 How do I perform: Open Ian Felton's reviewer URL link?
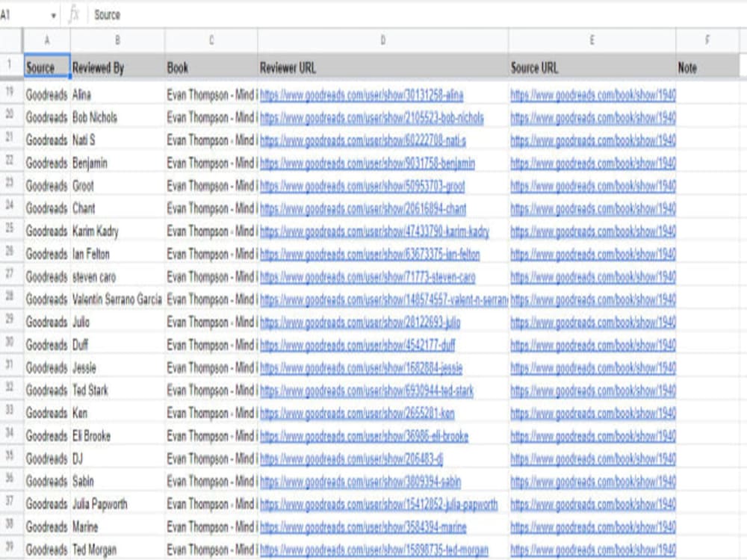[x=371, y=255]
